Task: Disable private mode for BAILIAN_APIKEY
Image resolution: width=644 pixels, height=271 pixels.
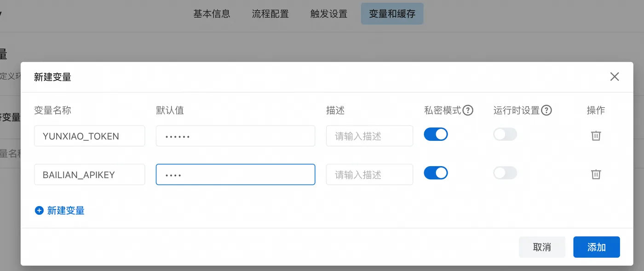Action: [x=436, y=173]
